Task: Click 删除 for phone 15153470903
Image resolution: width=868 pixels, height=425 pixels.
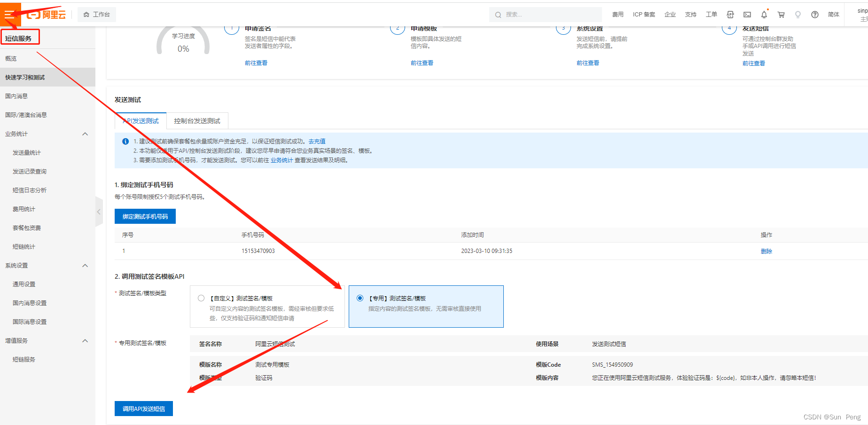Action: point(766,251)
